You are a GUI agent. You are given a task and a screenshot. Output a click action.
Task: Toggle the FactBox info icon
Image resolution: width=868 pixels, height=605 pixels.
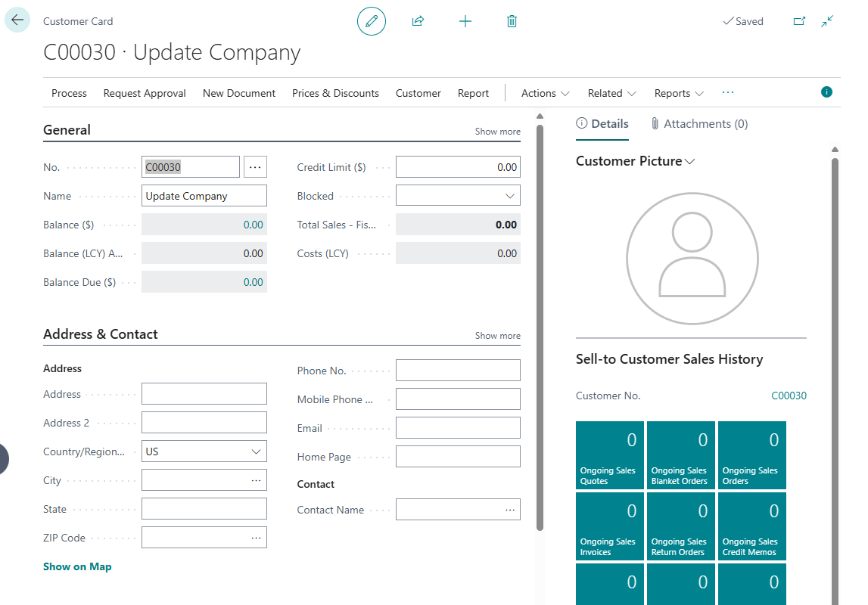(x=826, y=92)
